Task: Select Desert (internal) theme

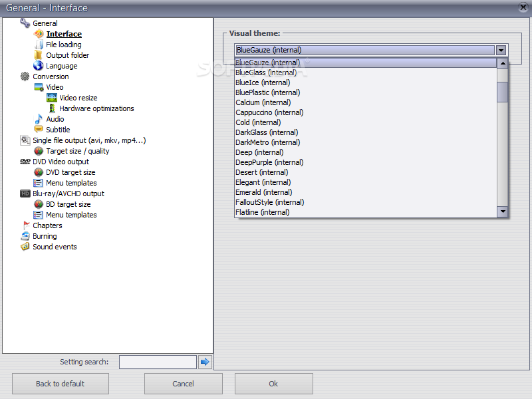Action: point(366,172)
